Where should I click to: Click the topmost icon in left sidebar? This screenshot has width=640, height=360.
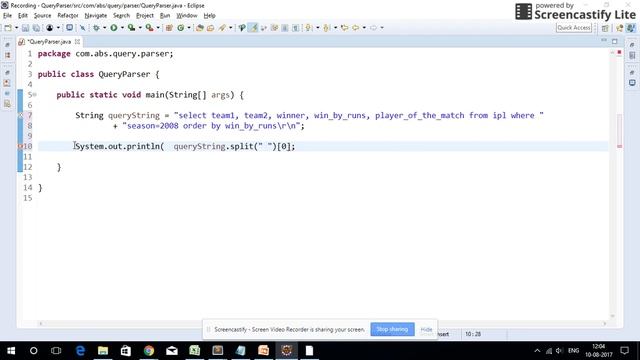(x=7, y=44)
